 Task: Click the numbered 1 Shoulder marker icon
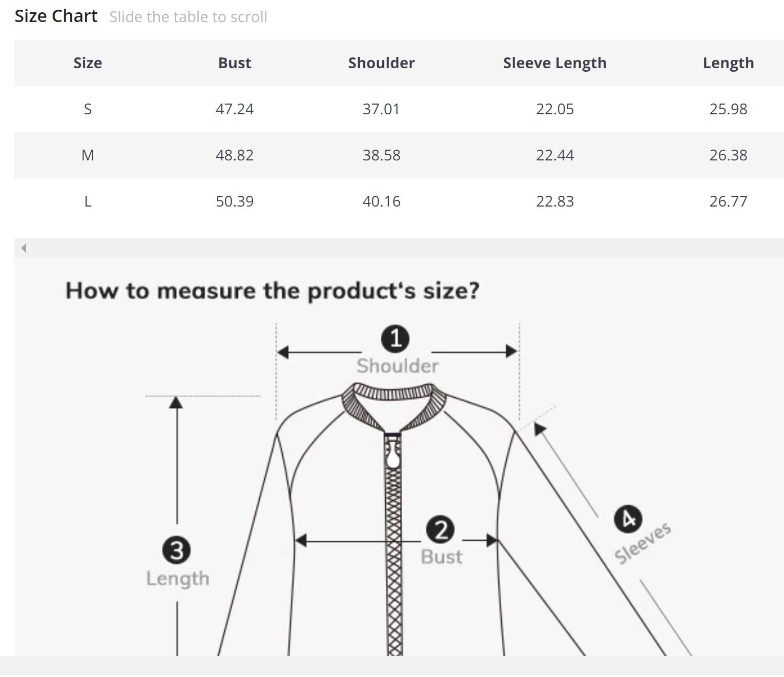[x=395, y=339]
